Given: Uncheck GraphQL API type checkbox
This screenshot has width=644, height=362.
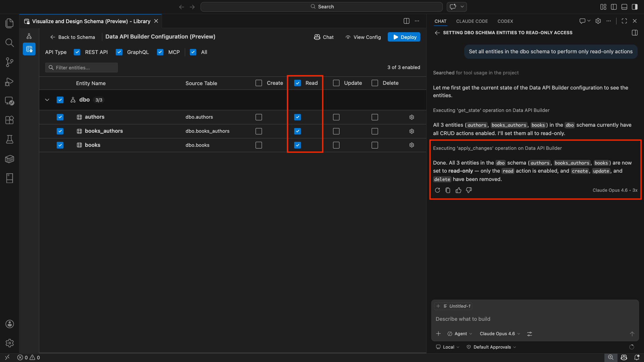Looking at the screenshot, I should [119, 52].
